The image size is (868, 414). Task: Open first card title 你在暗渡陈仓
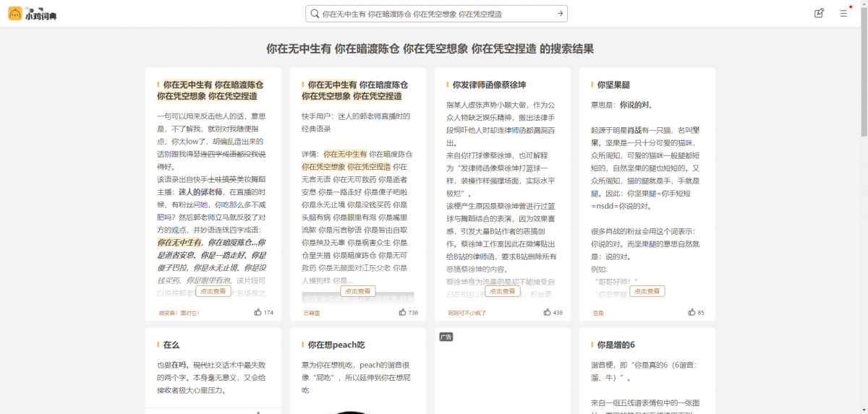click(x=239, y=85)
